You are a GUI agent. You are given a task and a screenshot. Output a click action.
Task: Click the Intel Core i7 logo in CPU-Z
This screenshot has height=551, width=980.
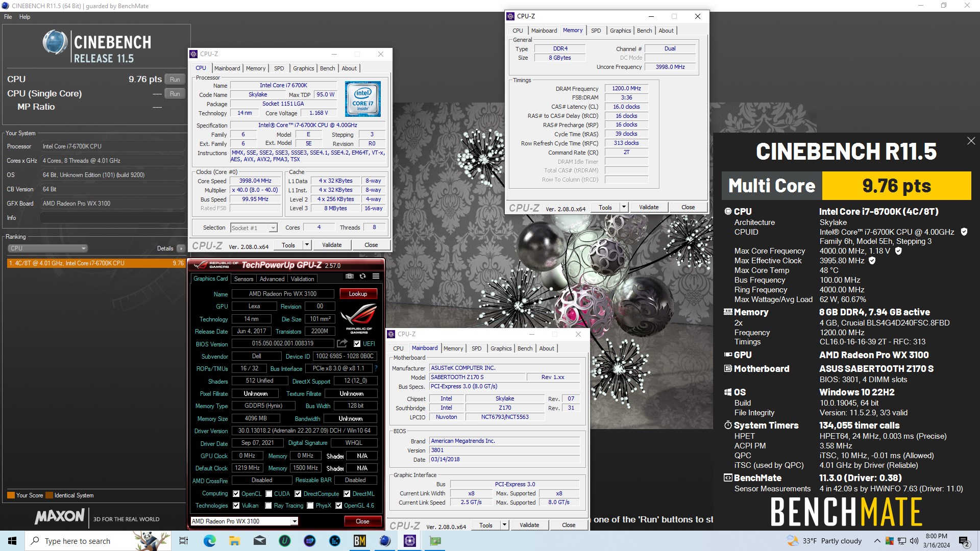362,98
